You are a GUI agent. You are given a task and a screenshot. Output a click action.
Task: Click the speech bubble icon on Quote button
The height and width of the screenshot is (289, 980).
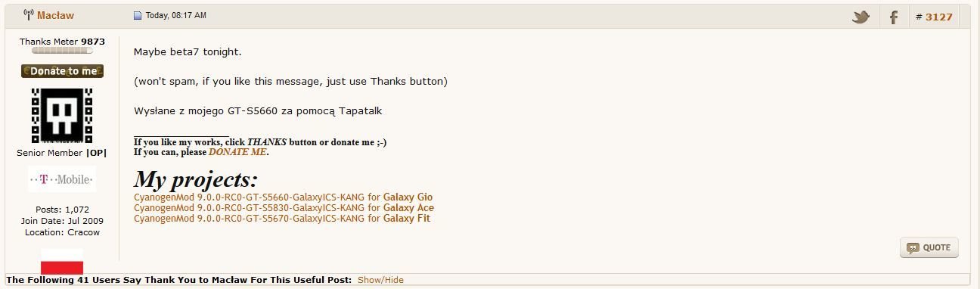pos(913,247)
